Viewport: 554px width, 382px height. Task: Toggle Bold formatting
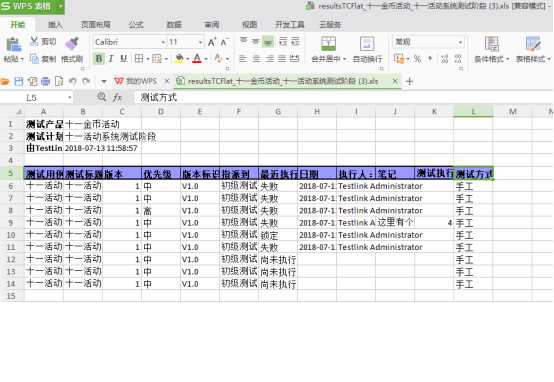tap(99, 58)
